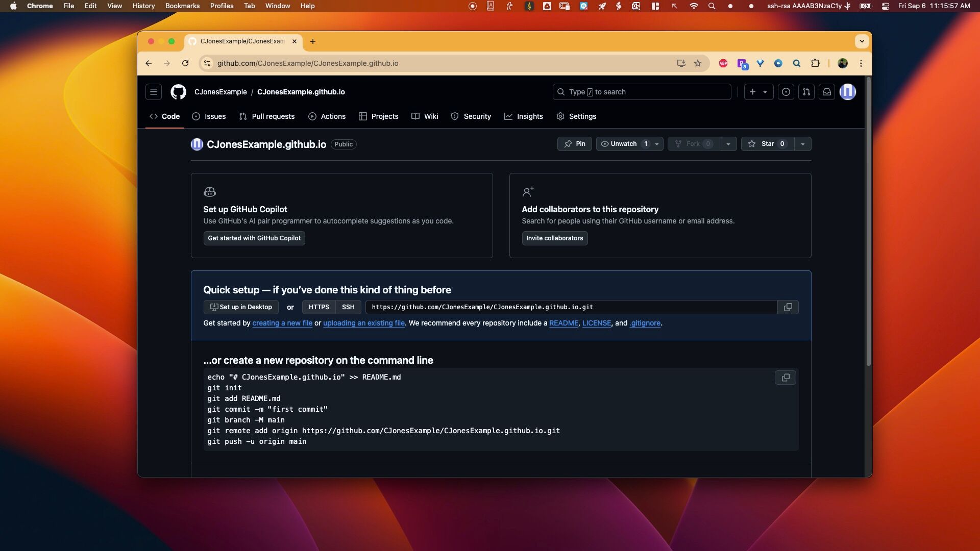Screen dimensions: 980x551
Task: Star the CJonesExample.github.io repository
Action: pyautogui.click(x=767, y=144)
